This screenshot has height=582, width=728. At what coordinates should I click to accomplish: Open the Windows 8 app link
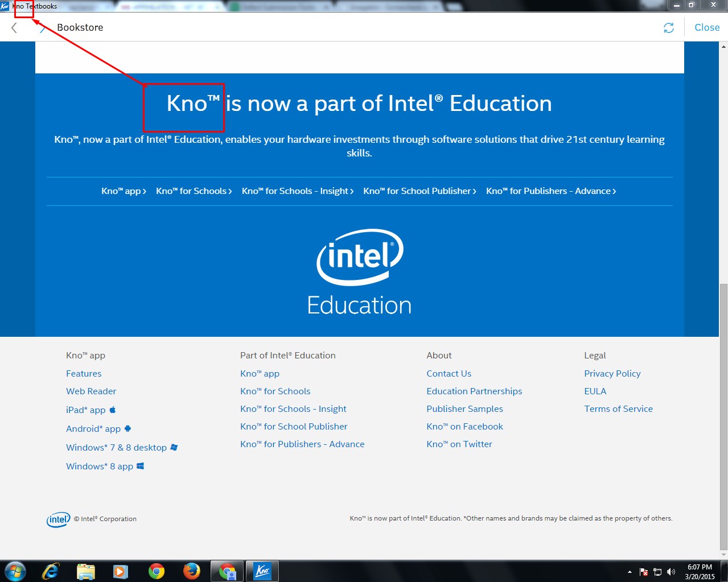[x=105, y=467]
